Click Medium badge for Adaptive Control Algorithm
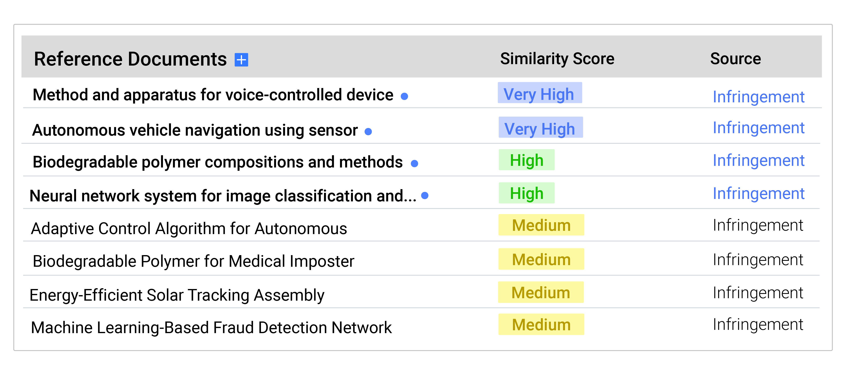 541,225
